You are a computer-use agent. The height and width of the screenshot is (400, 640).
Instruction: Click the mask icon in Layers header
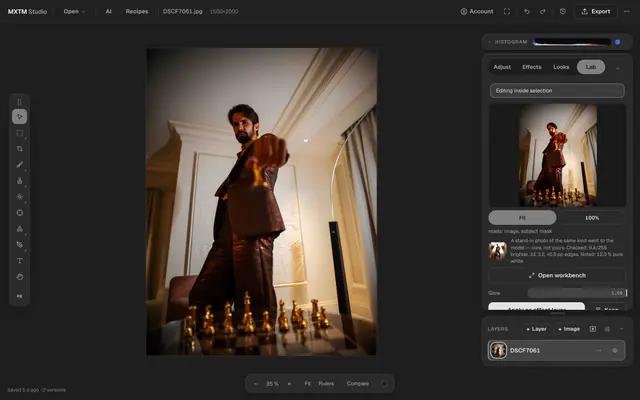click(593, 329)
